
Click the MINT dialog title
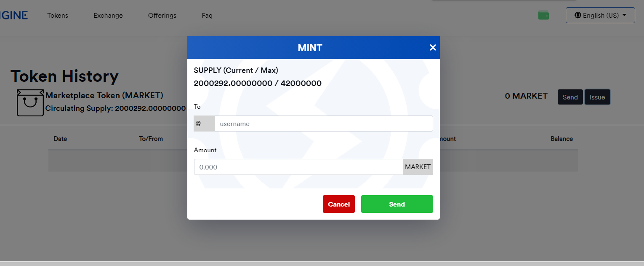pos(310,48)
